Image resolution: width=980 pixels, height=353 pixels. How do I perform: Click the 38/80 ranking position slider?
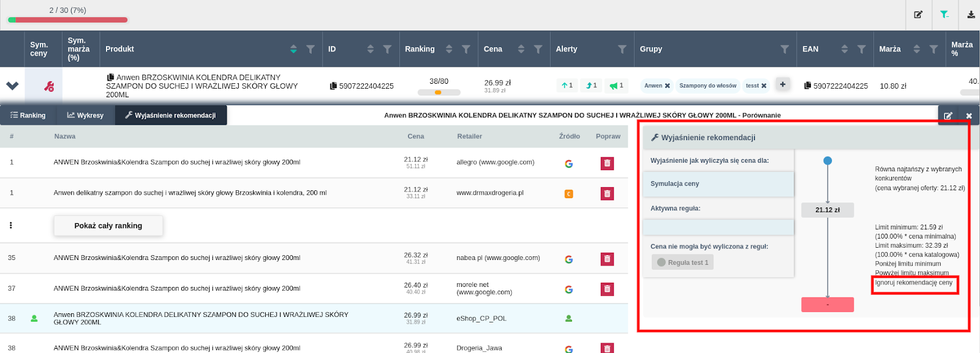tap(439, 92)
